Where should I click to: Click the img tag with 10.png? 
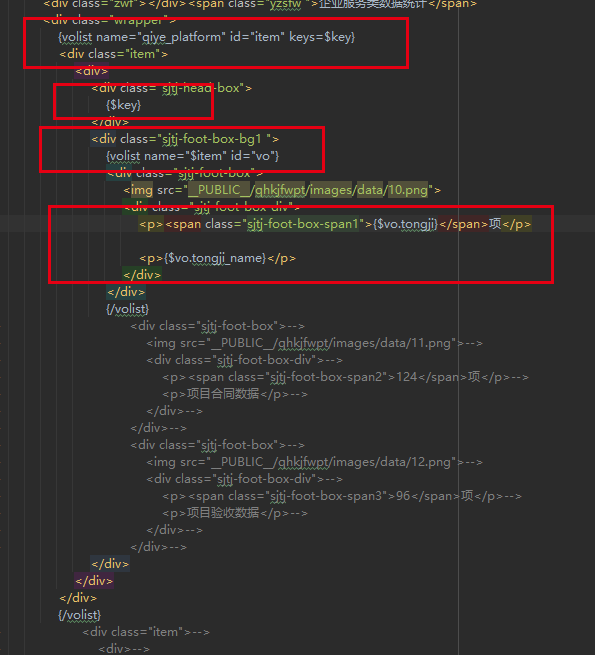pyautogui.click(x=282, y=190)
